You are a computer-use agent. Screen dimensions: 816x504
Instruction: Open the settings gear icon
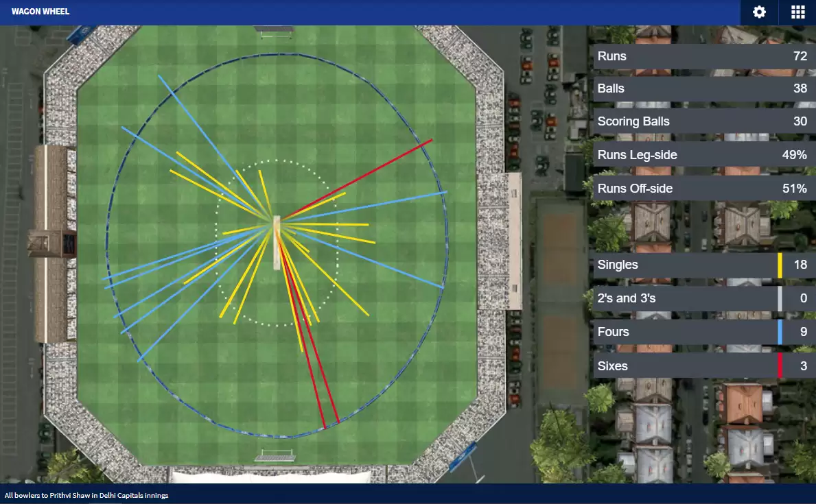(759, 12)
